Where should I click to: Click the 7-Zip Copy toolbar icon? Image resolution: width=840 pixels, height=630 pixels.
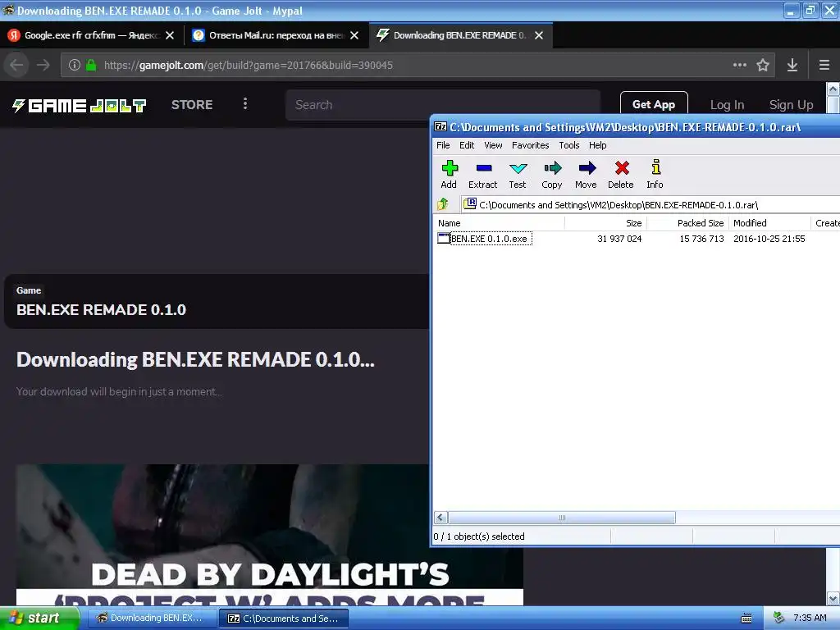click(552, 168)
